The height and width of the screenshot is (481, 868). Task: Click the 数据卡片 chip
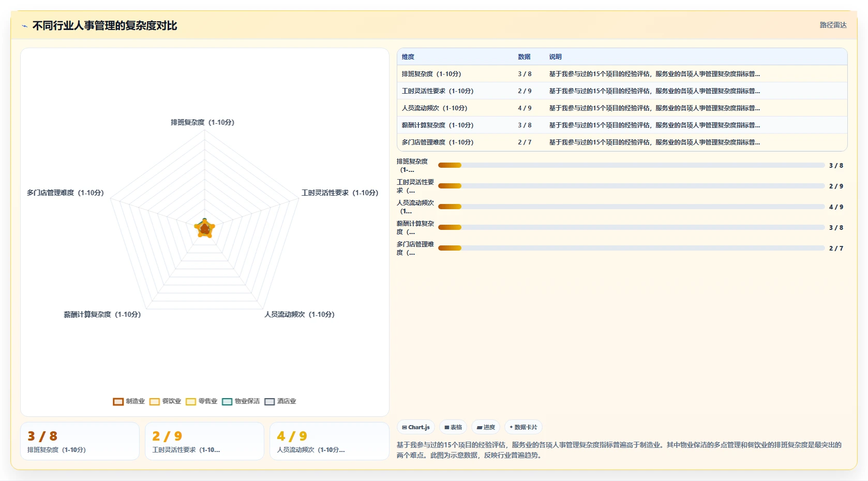click(523, 427)
